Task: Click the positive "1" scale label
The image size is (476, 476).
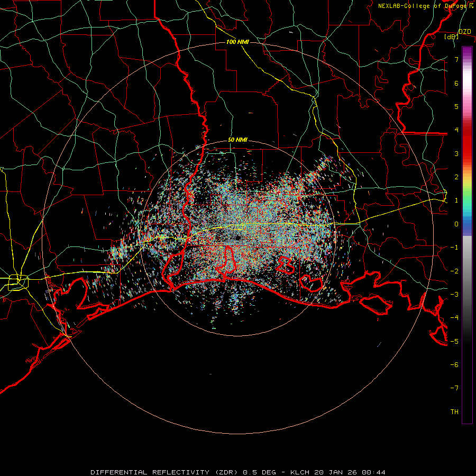Action: point(456,200)
